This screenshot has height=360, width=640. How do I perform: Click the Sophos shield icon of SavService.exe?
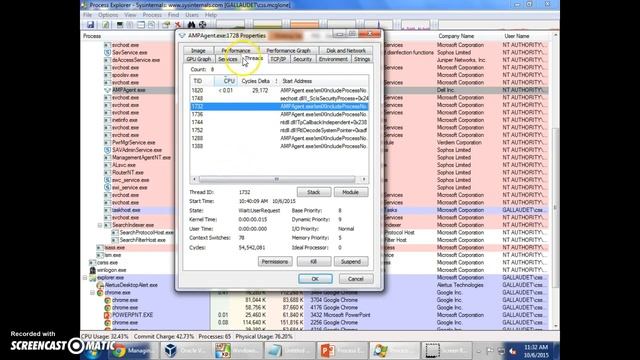tap(107, 53)
